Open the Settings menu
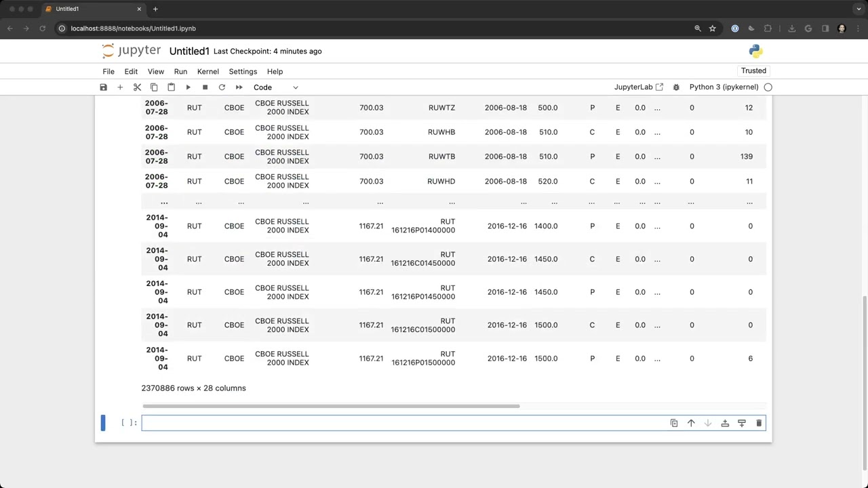Viewport: 868px width, 488px height. 243,71
